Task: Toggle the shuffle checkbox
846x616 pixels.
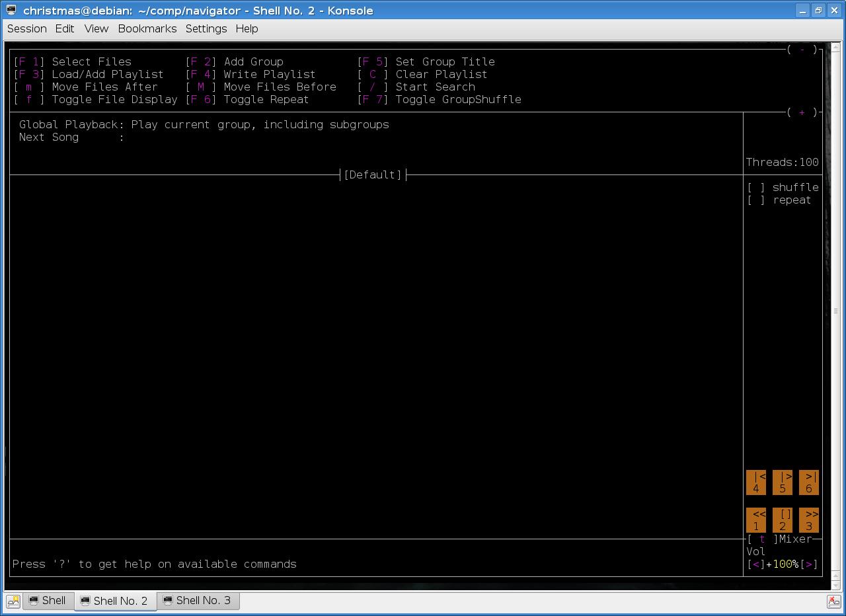Action: coord(756,187)
